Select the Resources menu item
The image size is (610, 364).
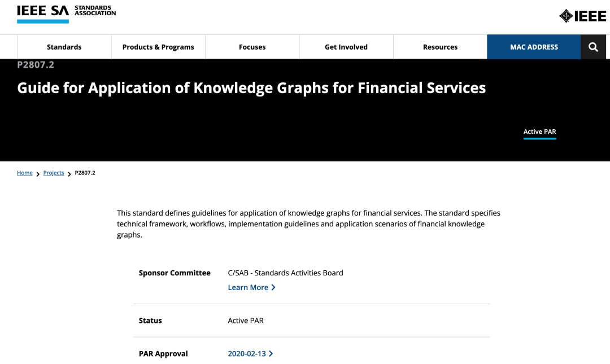(440, 47)
